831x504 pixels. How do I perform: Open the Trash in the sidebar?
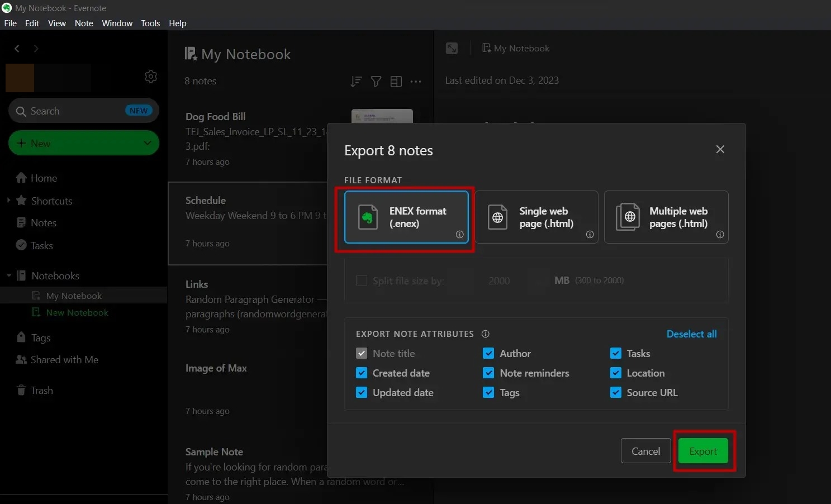click(x=41, y=390)
